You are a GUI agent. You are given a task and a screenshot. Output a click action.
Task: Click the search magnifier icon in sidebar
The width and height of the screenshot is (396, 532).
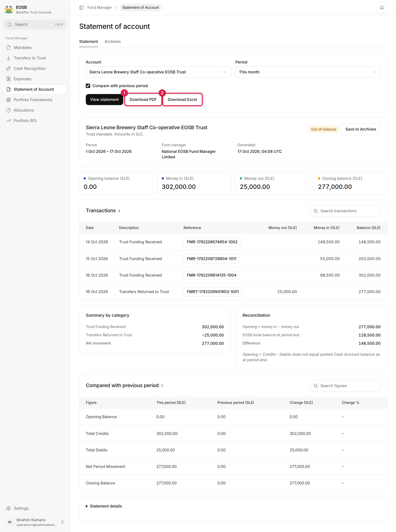[x=10, y=24]
